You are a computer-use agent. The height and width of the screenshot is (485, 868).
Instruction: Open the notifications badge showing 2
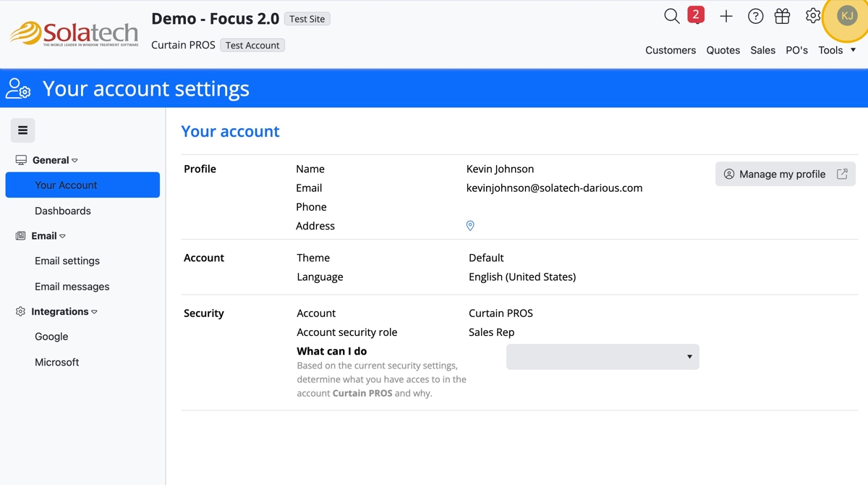[x=696, y=14]
